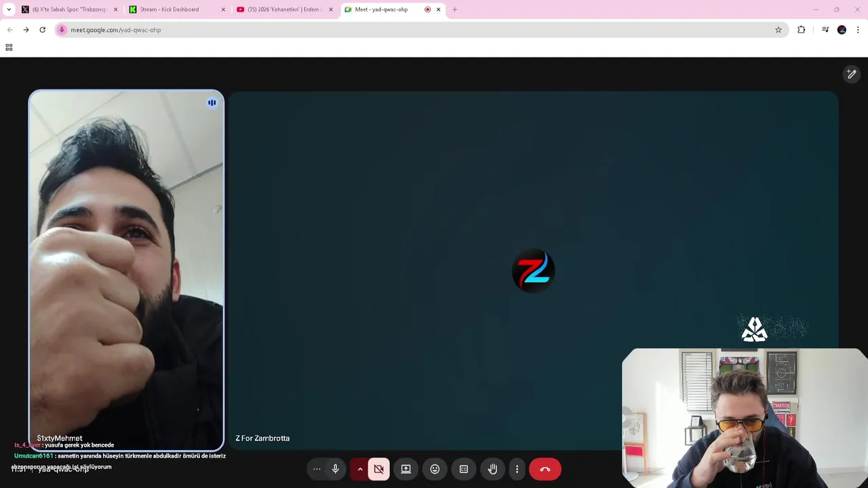868x488 pixels.
Task: Open the apps grid on bookmarks bar
Action: (9, 47)
